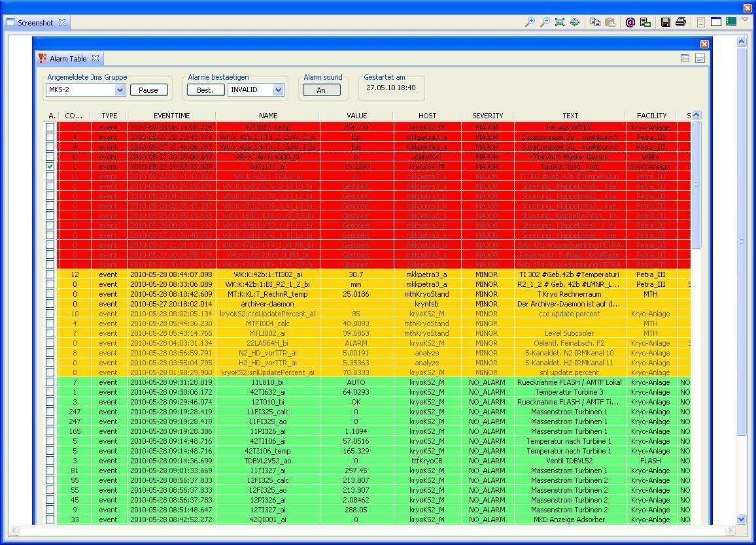Print screenshot using the printer icon
Viewport: 756px width, 545px height.
click(680, 22)
